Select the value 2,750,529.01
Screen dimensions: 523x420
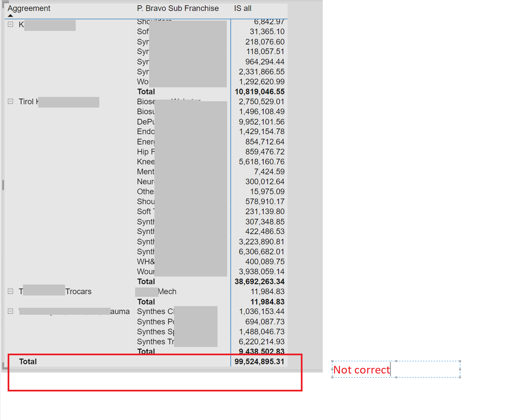click(x=262, y=102)
